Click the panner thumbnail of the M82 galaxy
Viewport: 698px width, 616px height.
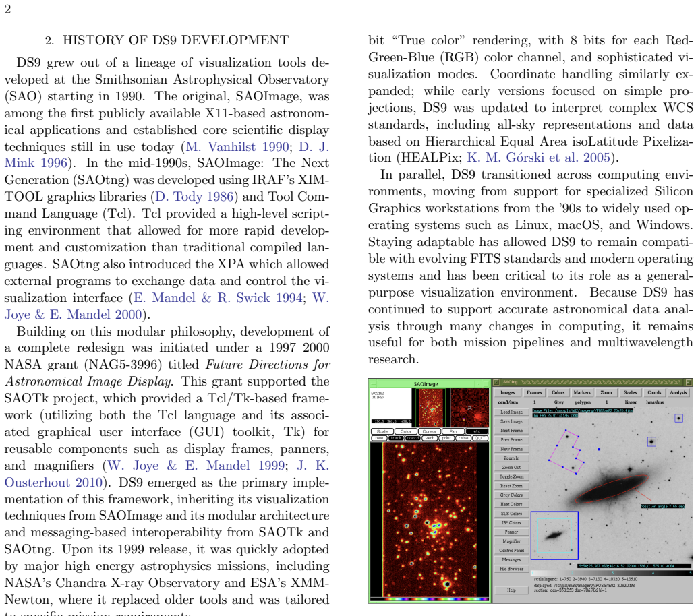pyautogui.click(x=554, y=536)
